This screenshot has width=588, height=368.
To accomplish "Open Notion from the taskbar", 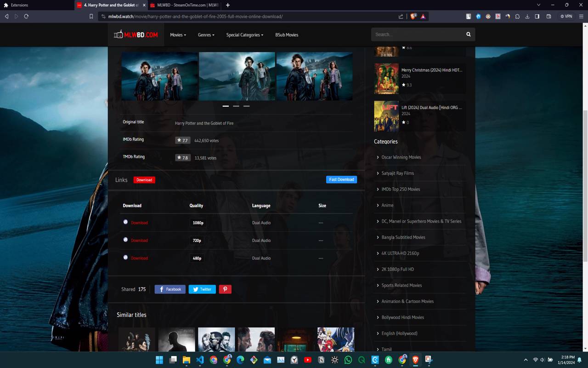I will tap(321, 360).
